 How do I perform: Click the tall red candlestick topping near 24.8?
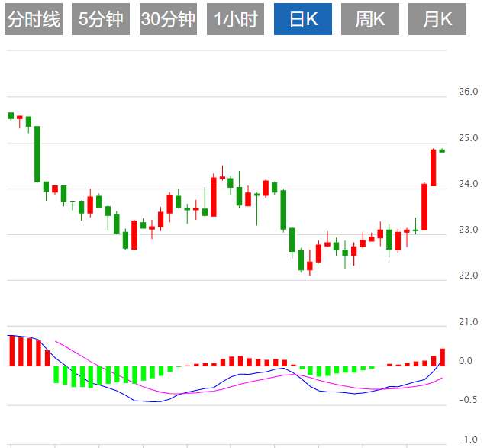click(433, 167)
